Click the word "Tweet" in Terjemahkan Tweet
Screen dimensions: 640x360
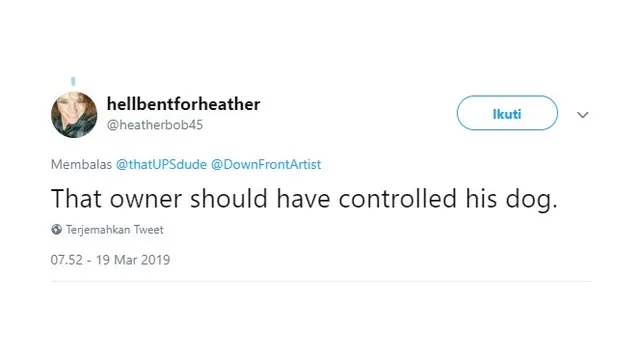(x=149, y=230)
